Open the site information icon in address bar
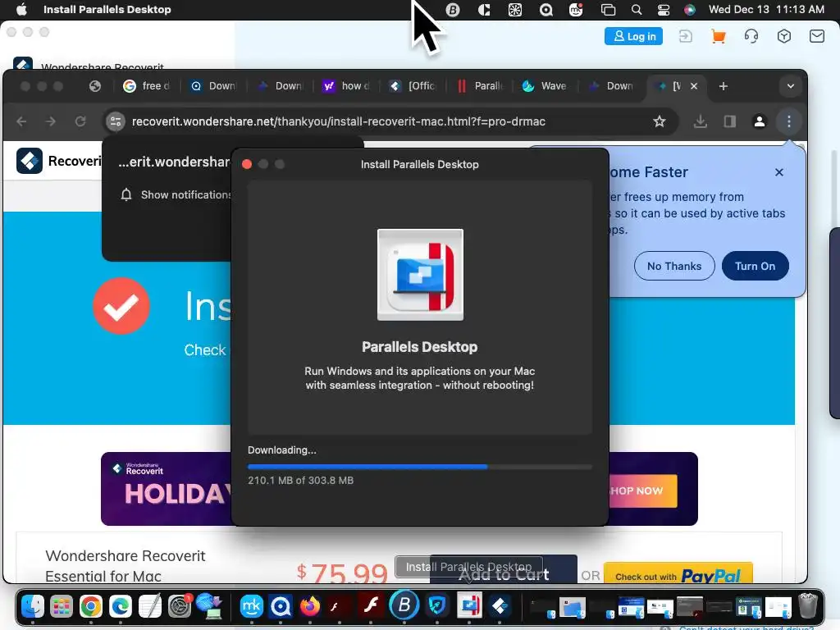The image size is (840, 630). [x=115, y=121]
